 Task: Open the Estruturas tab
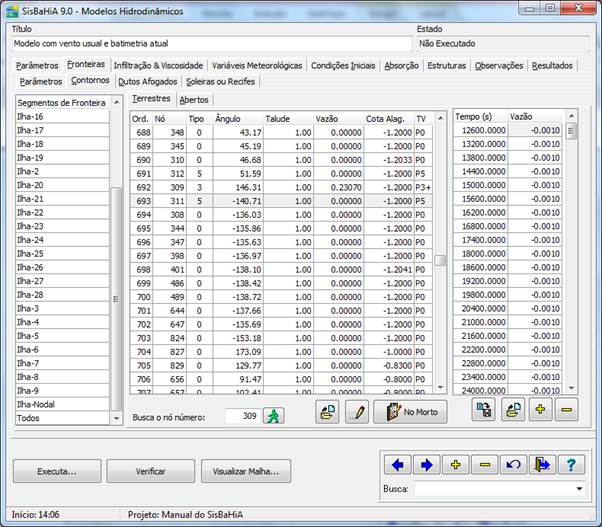click(447, 66)
